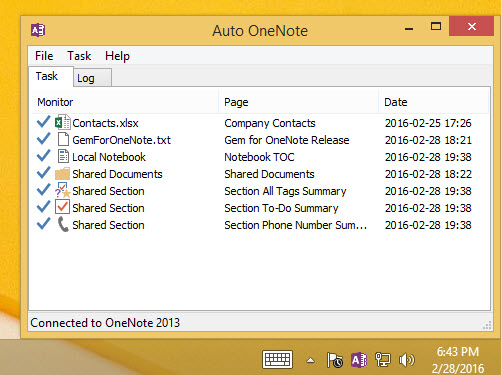Sort by the Page column header

299,102
